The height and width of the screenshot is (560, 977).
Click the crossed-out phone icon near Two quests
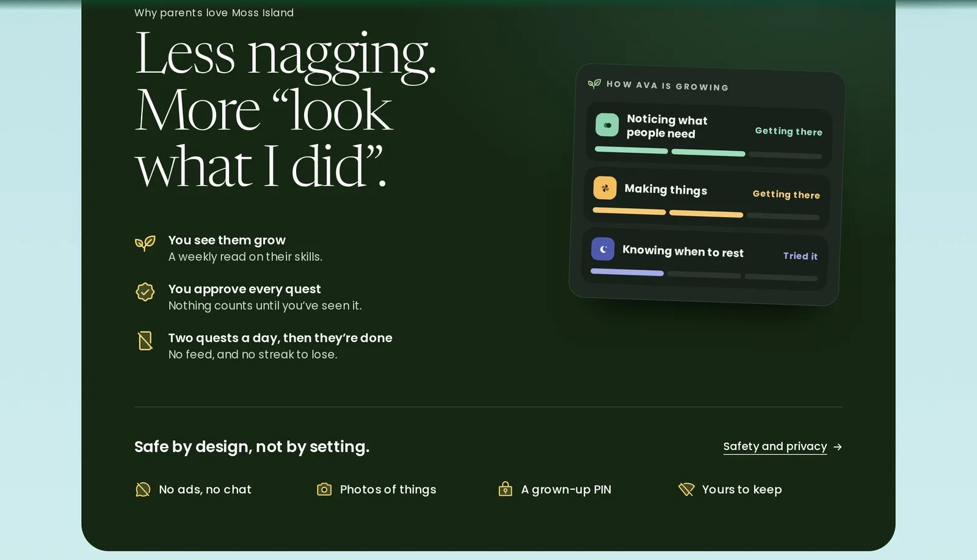(x=145, y=341)
